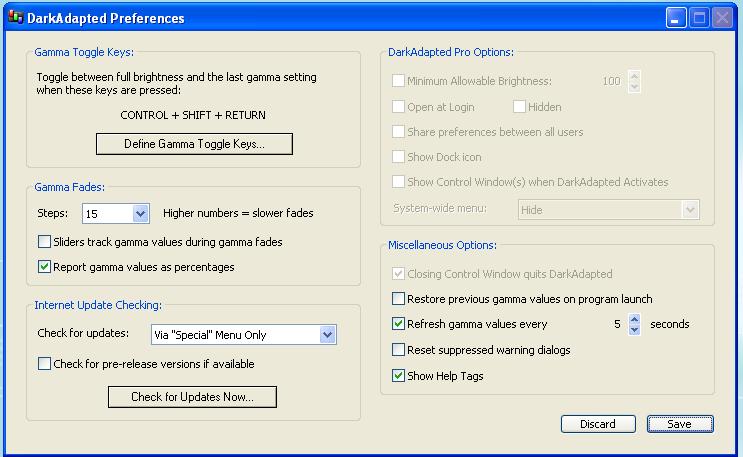Turn off Show Help Tags option
This screenshot has width=743, height=457.
(398, 376)
